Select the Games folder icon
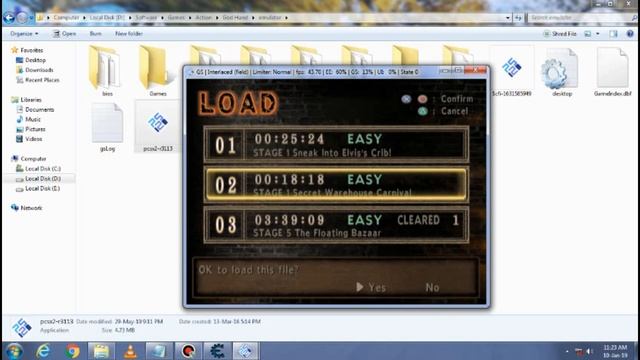 coord(158,68)
